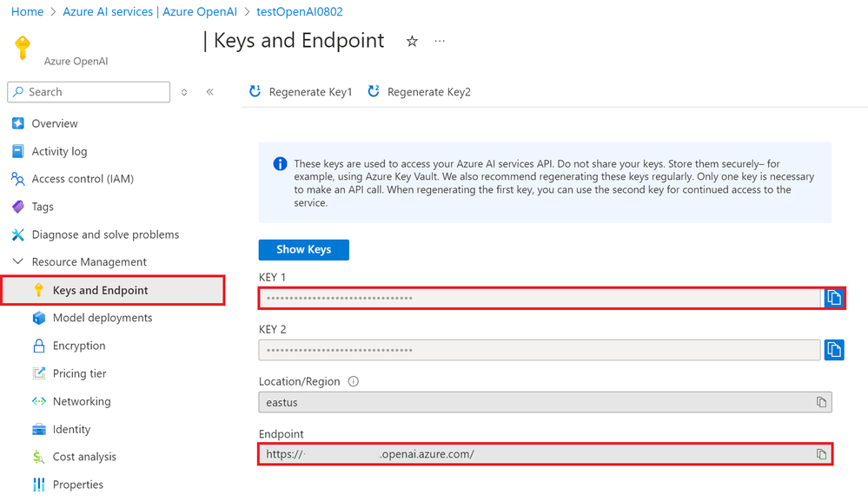
Task: Select Keys and Endpoint menu item
Action: (x=113, y=290)
